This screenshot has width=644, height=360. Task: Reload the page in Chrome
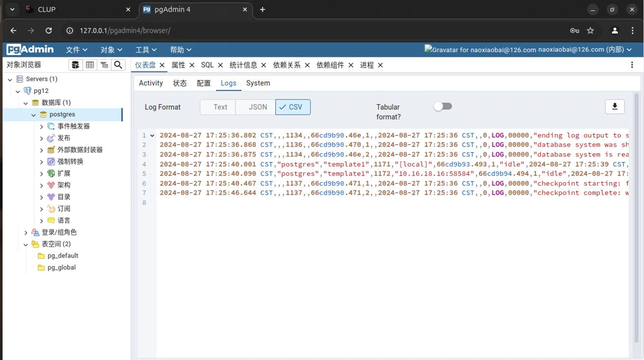(49, 30)
